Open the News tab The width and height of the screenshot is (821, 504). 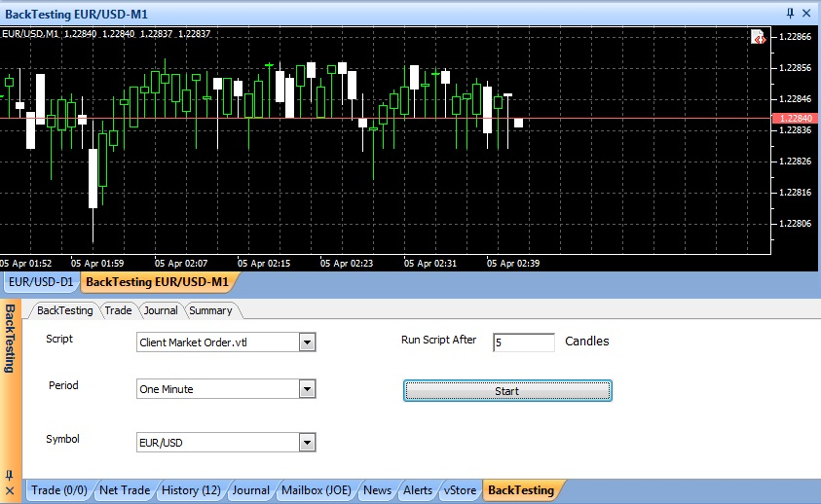[x=377, y=490]
